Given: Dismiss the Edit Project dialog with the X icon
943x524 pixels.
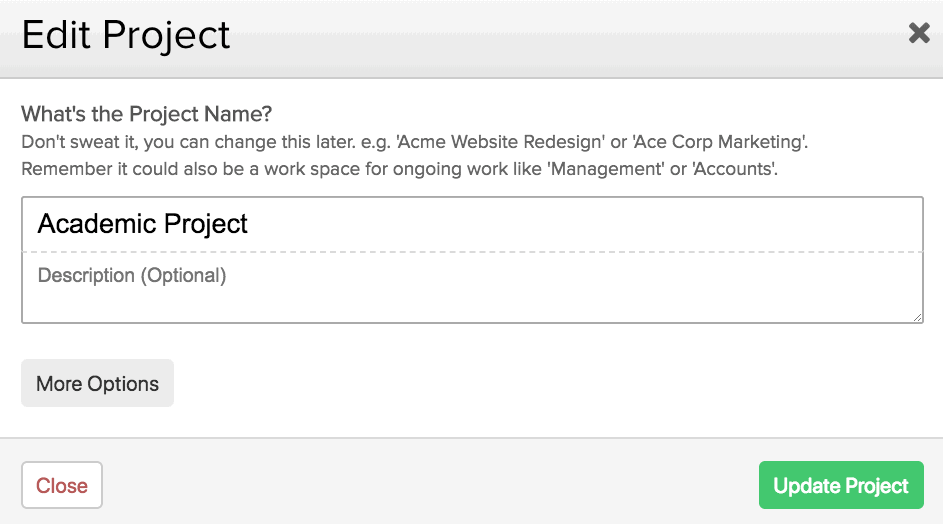Looking at the screenshot, I should point(919,33).
